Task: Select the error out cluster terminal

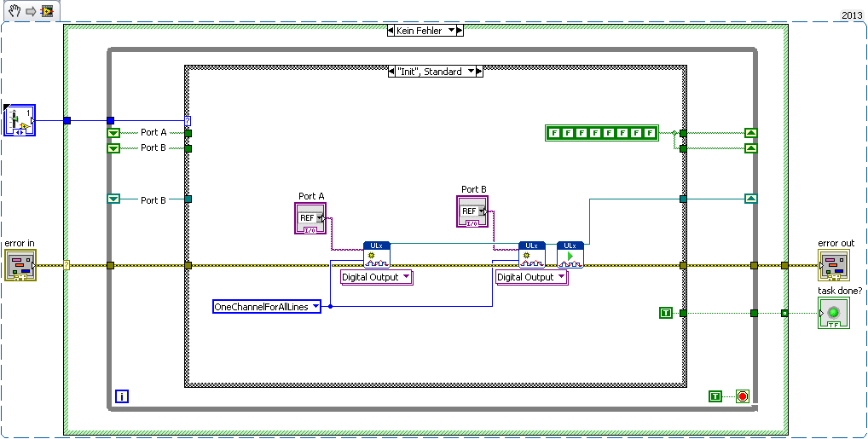Action: point(834,265)
